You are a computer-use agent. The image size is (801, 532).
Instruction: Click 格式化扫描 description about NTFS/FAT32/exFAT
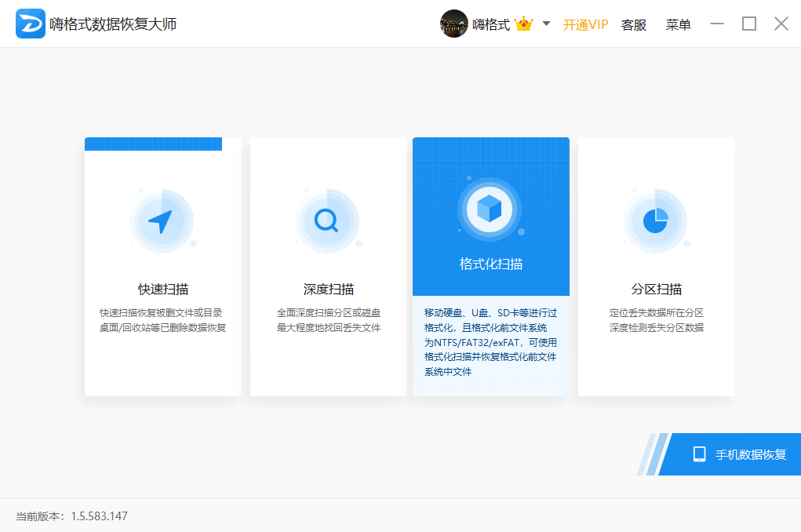tap(490, 342)
